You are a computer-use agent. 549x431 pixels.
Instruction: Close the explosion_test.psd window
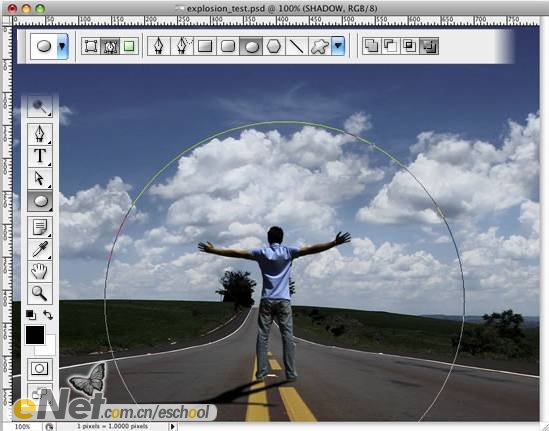(12, 8)
